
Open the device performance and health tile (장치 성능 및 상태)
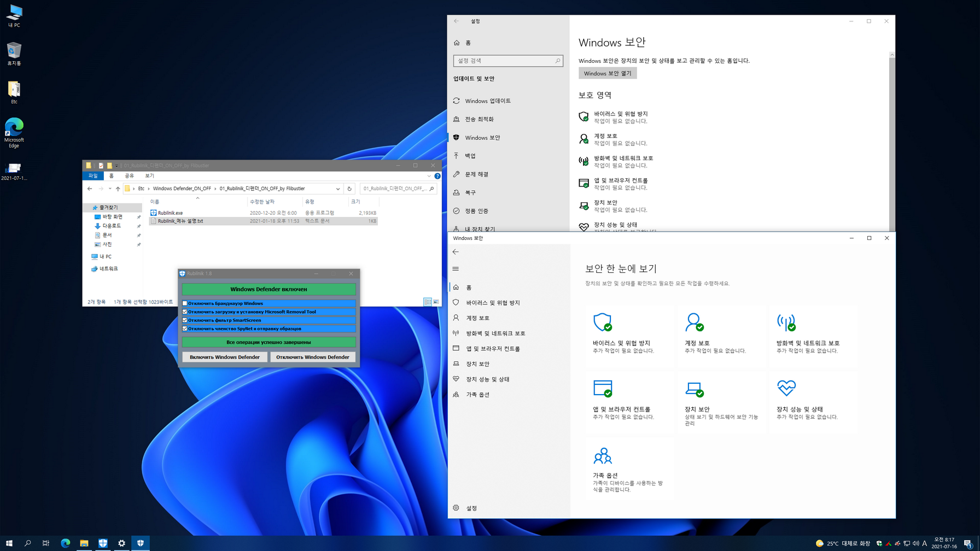813,402
